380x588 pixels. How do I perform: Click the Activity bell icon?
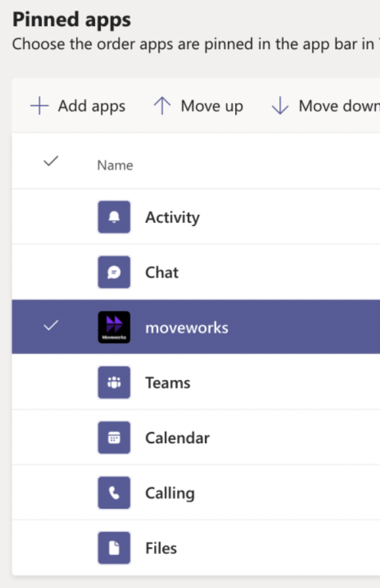[x=114, y=217]
